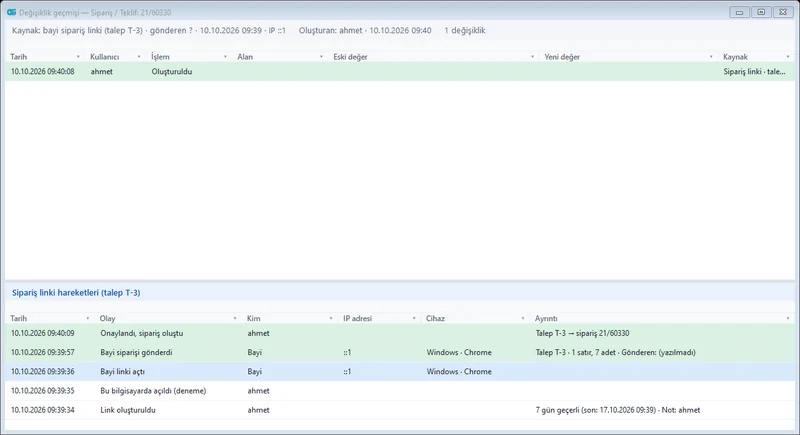This screenshot has width=800, height=435.
Task: Sort by the Cihaz column header
Action: click(435, 318)
